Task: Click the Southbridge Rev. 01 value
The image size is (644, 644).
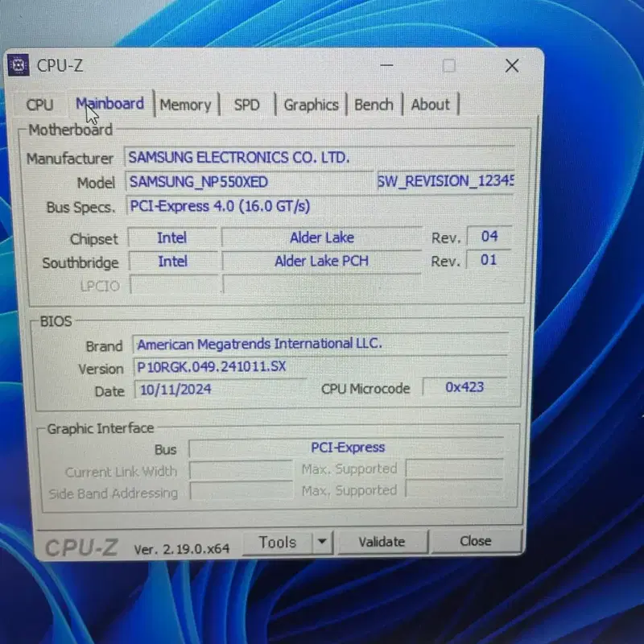Action: (489, 259)
